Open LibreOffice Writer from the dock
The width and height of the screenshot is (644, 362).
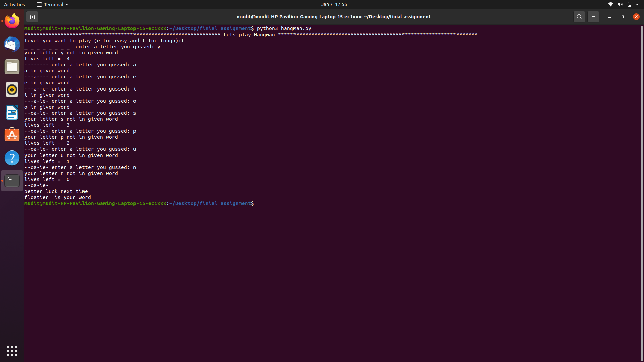point(12,112)
